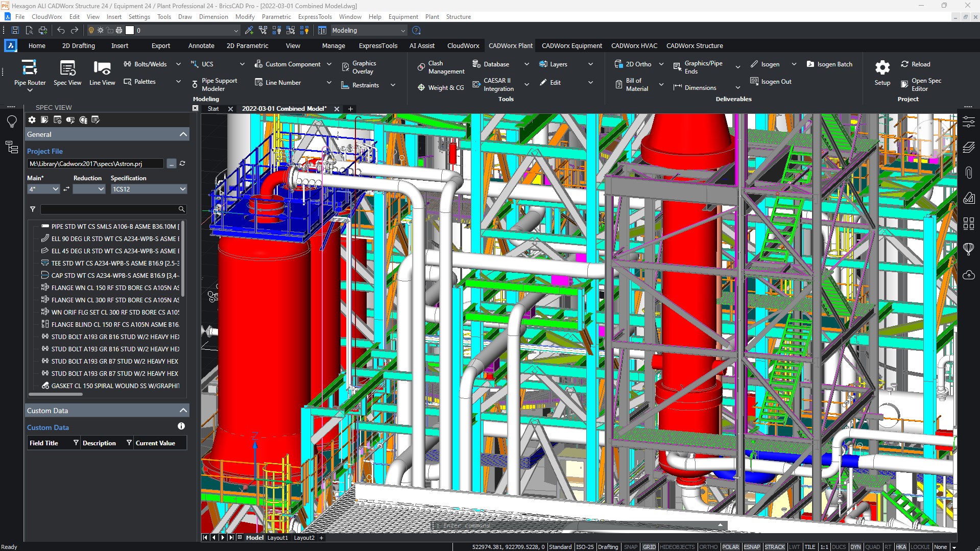The image size is (980, 551).
Task: Switch to the CADWorx Equipment ribbon tab
Action: tap(571, 45)
